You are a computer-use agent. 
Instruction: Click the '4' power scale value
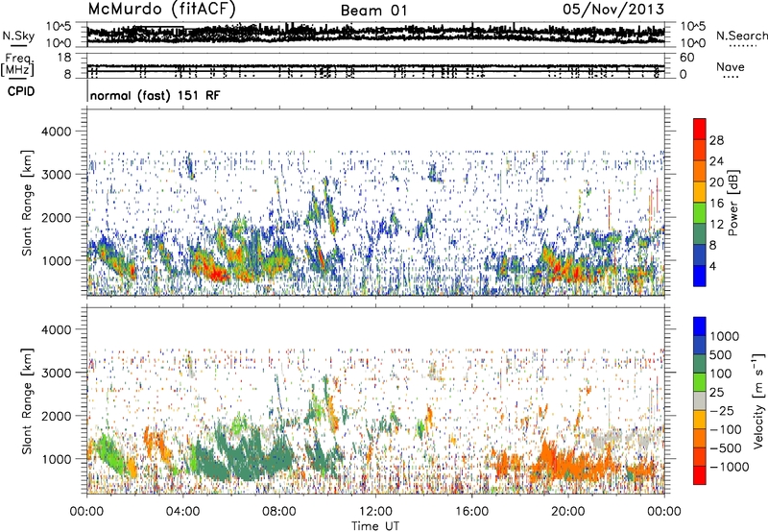713,266
